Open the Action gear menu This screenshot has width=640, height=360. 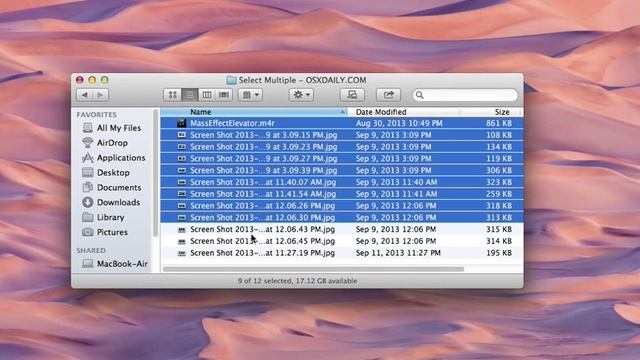(301, 95)
